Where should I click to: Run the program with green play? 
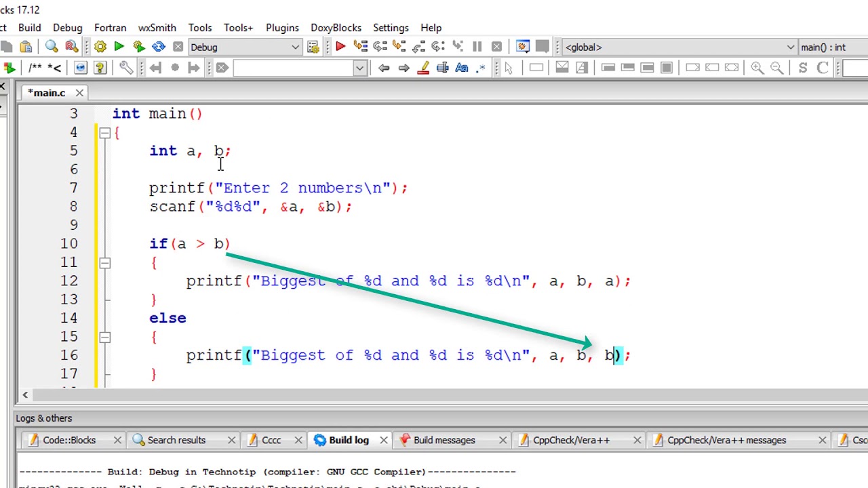coord(119,47)
